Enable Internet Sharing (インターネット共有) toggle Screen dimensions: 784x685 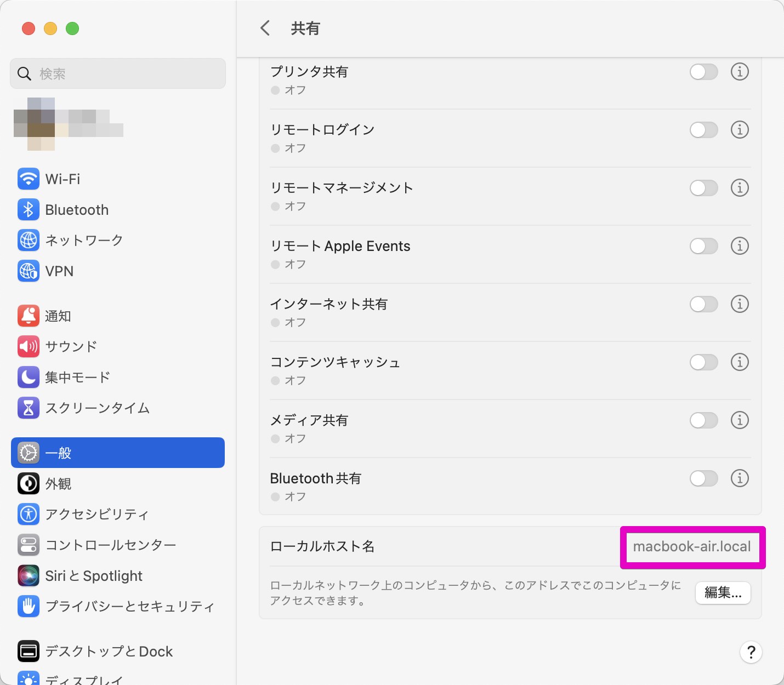coord(703,304)
